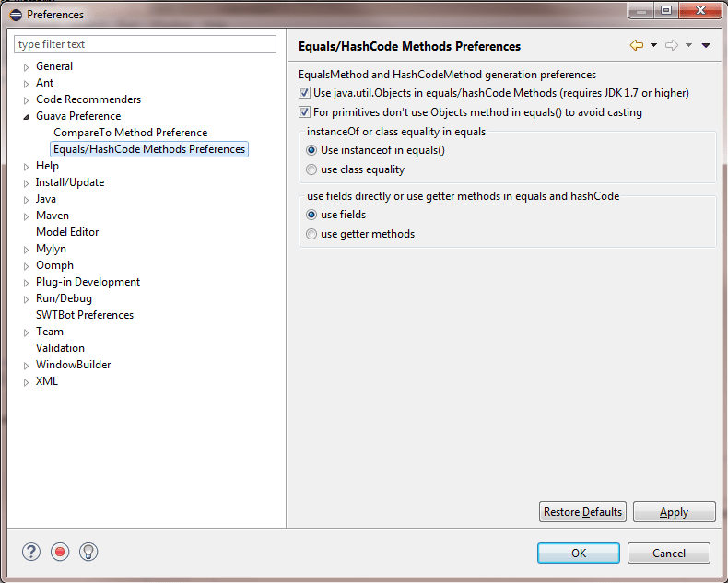
Task: Expand the Help tree node
Action: pyautogui.click(x=27, y=167)
